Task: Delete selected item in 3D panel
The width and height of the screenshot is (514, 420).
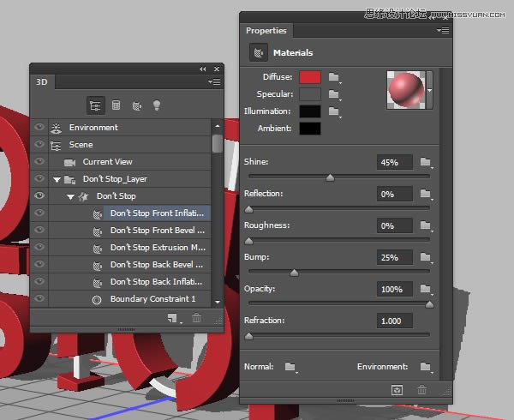Action: click(197, 318)
